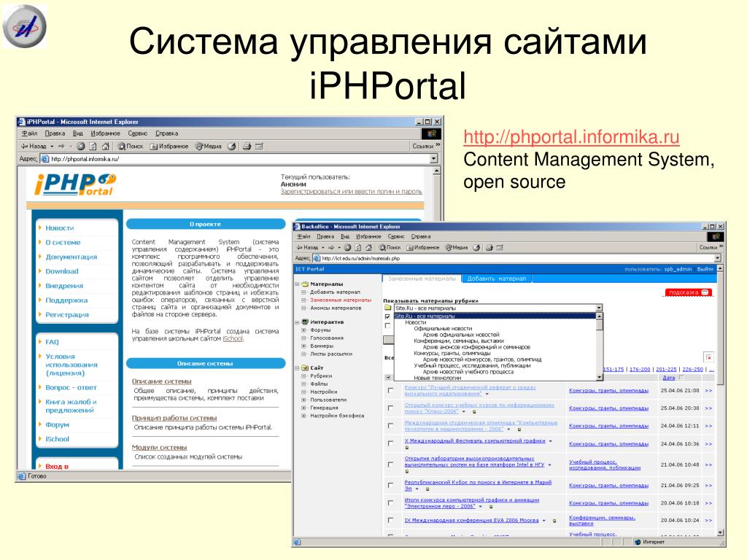Screen dimensions: 747x560
Task: Switch to 'Занесенные материалы' tab
Action: [422, 279]
